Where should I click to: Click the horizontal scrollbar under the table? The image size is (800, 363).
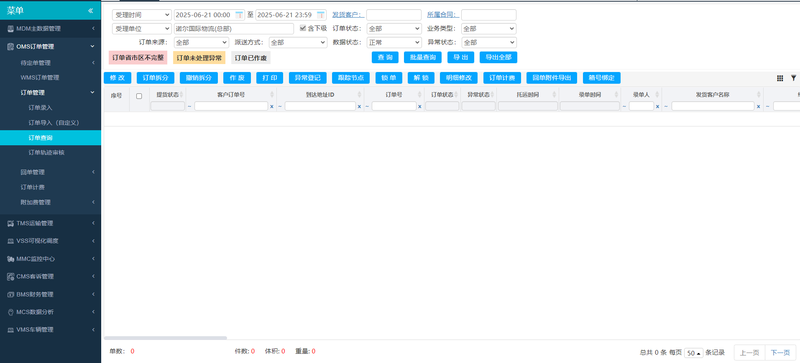165,338
